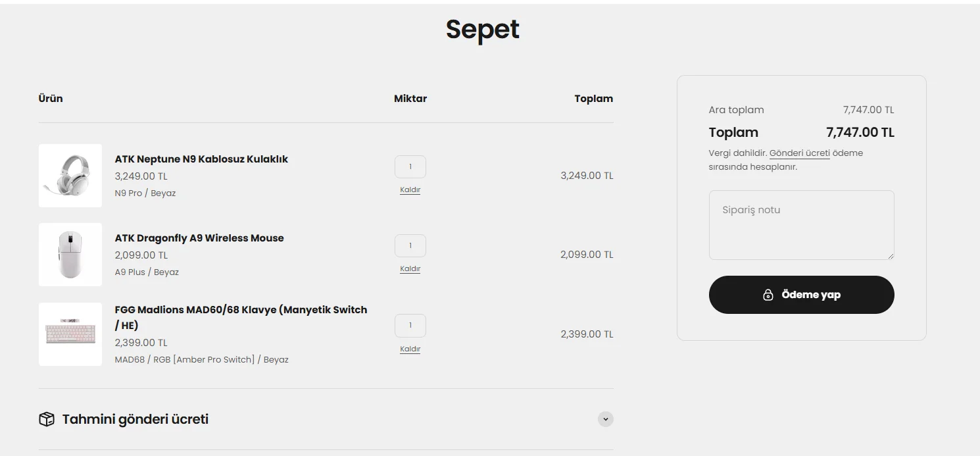Click the lock icon on Ödeme yap button
The image size is (980, 456).
[x=768, y=295]
